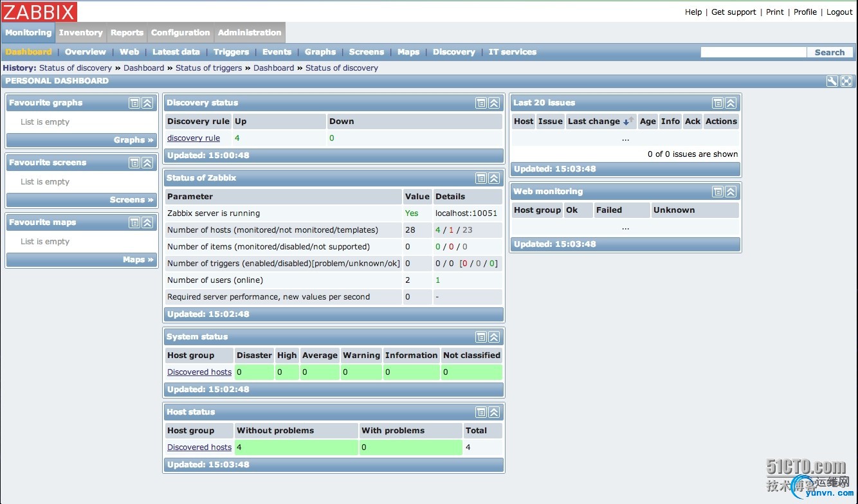The width and height of the screenshot is (858, 504).
Task: Click the With problems count cell
Action: click(410, 447)
